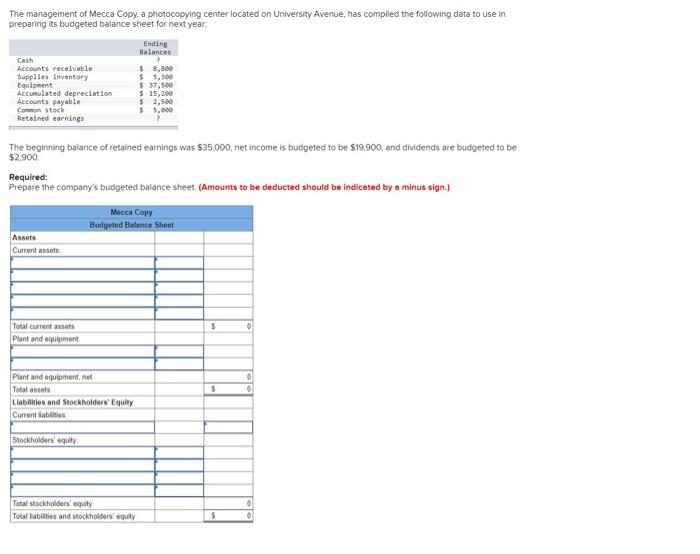700x554 pixels.
Task: Click the 'Supplies inventory' data row label
Action: [53, 77]
